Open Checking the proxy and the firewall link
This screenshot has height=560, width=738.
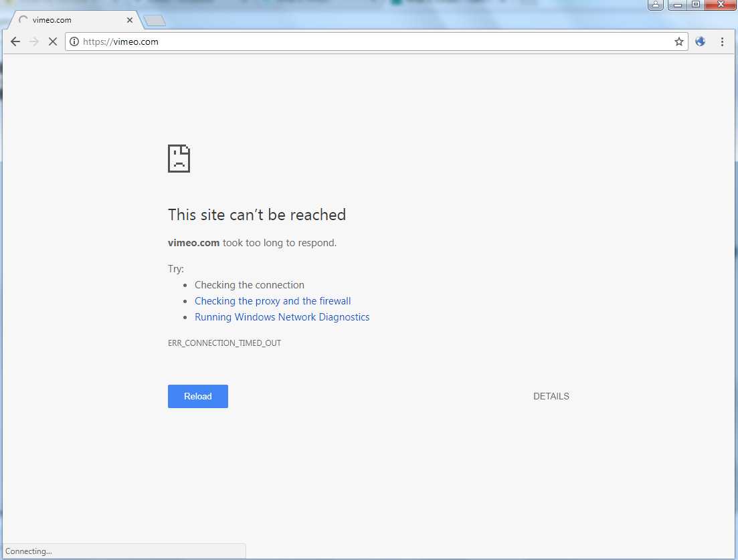(272, 301)
